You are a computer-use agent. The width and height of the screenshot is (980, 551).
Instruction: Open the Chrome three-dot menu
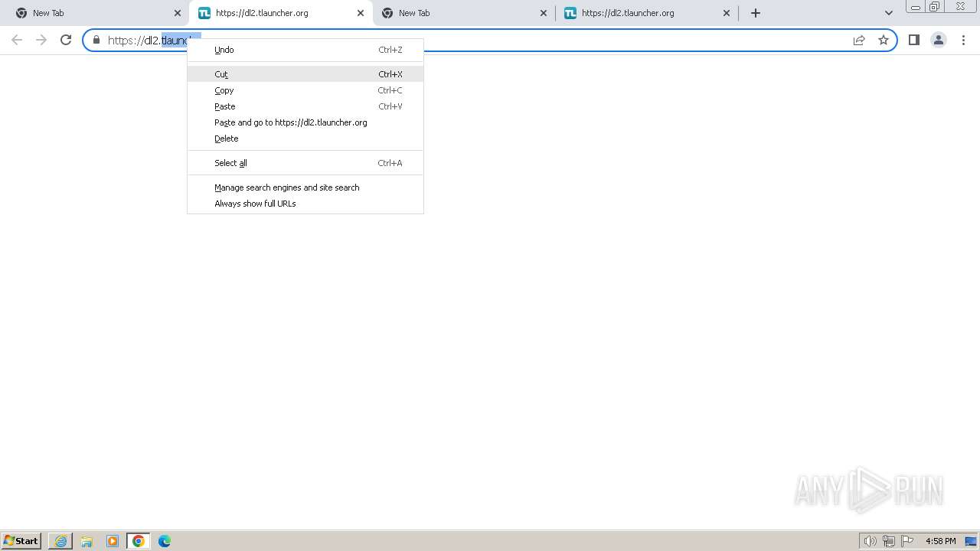point(963,40)
